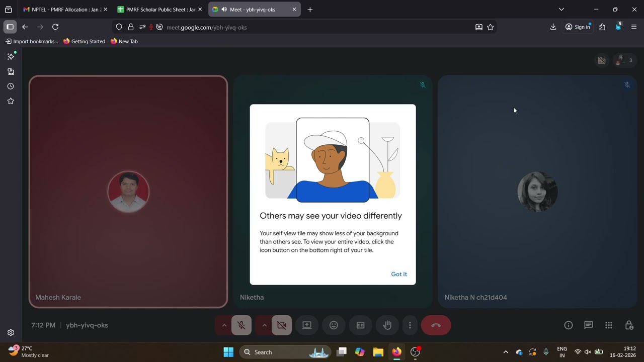Click Got it in the video dialog
This screenshot has width=644, height=362.
pyautogui.click(x=399, y=274)
